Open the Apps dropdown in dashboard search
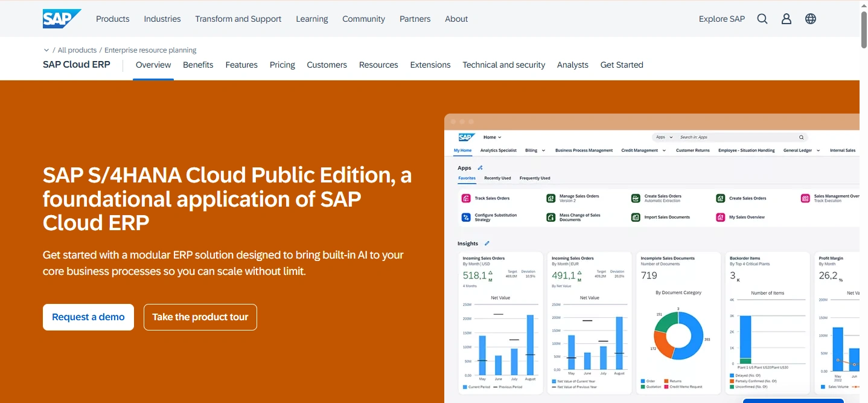Viewport: 868px width, 403px height. [663, 137]
